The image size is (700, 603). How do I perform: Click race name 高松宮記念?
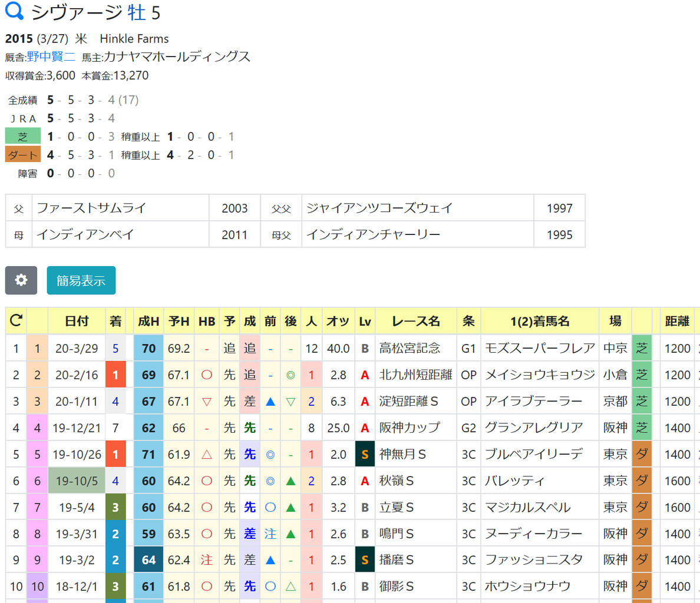(410, 348)
